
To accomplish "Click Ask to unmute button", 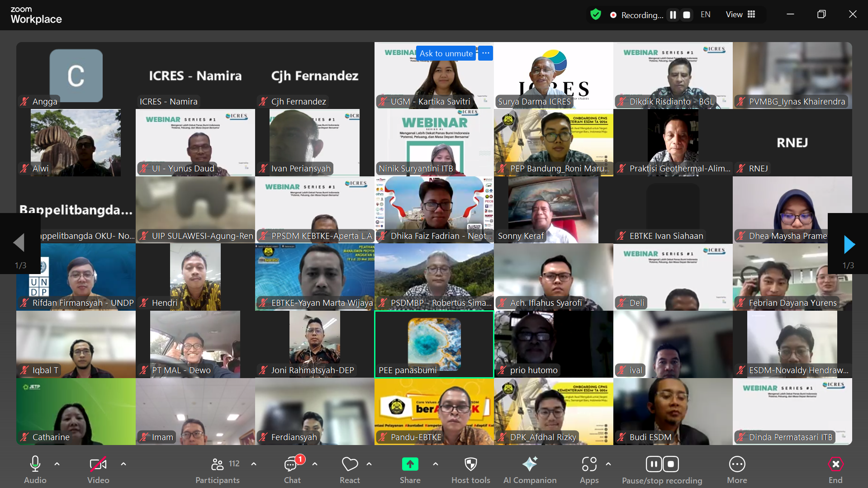I will 446,53.
